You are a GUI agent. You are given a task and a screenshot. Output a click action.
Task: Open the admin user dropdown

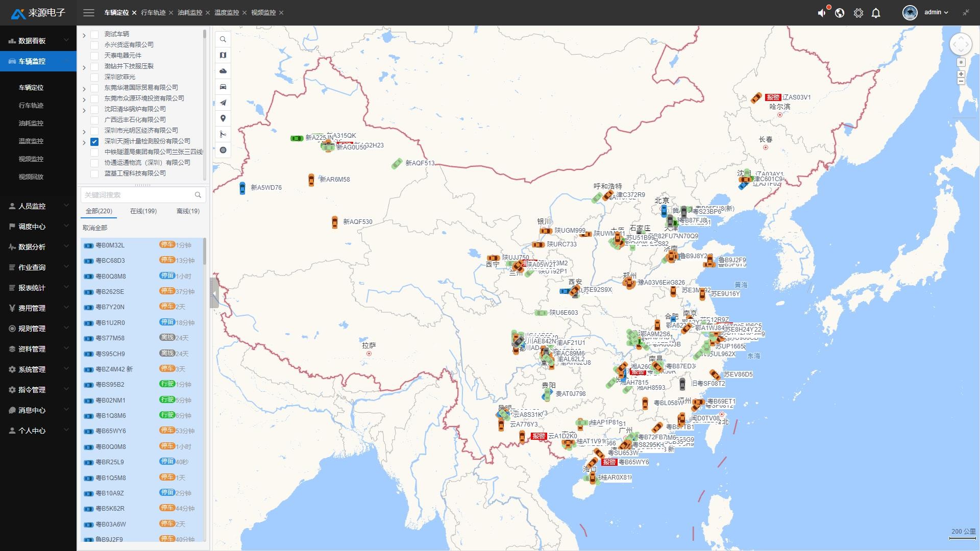point(936,12)
